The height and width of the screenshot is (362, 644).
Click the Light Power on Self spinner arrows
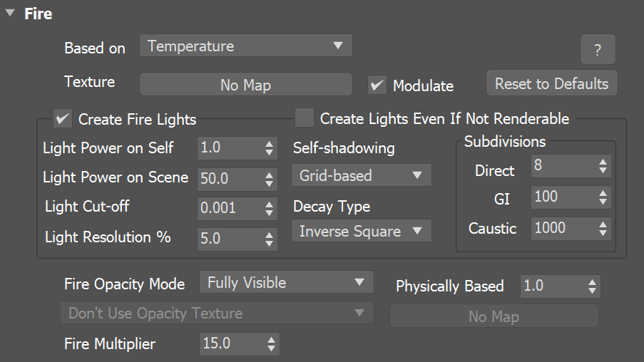pyautogui.click(x=269, y=148)
